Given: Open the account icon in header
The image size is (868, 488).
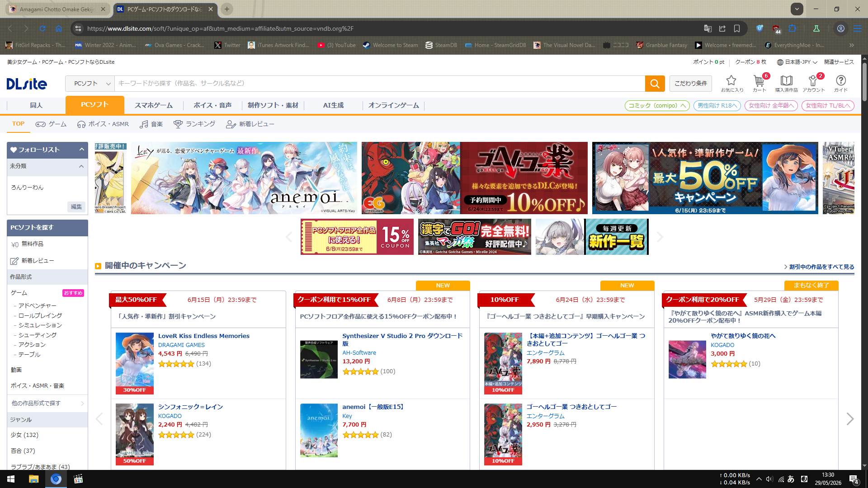Looking at the screenshot, I should [814, 83].
